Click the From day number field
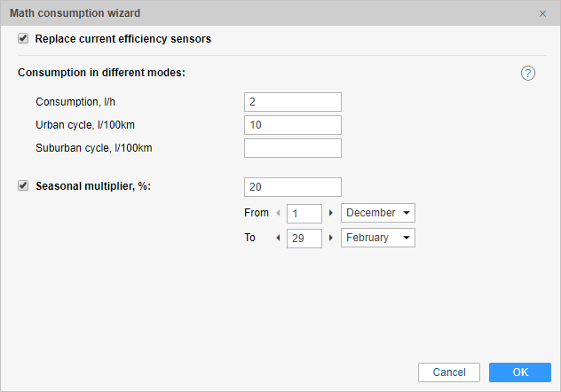Screen dimensions: 561x392 pos(304,213)
